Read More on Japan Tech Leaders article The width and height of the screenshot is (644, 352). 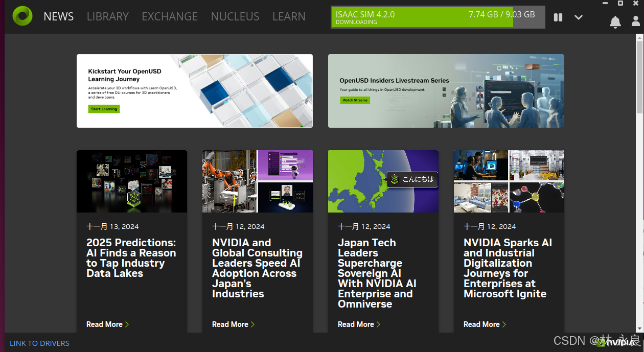359,324
